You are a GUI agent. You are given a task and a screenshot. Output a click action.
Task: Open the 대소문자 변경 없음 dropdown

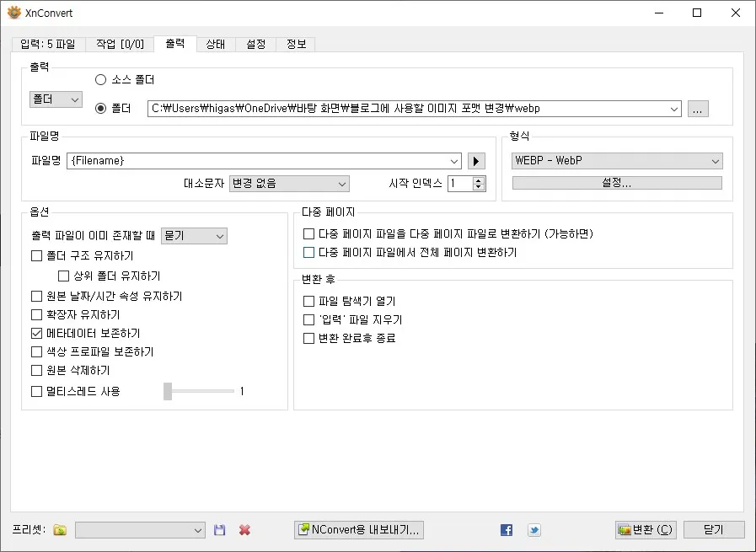coord(289,184)
